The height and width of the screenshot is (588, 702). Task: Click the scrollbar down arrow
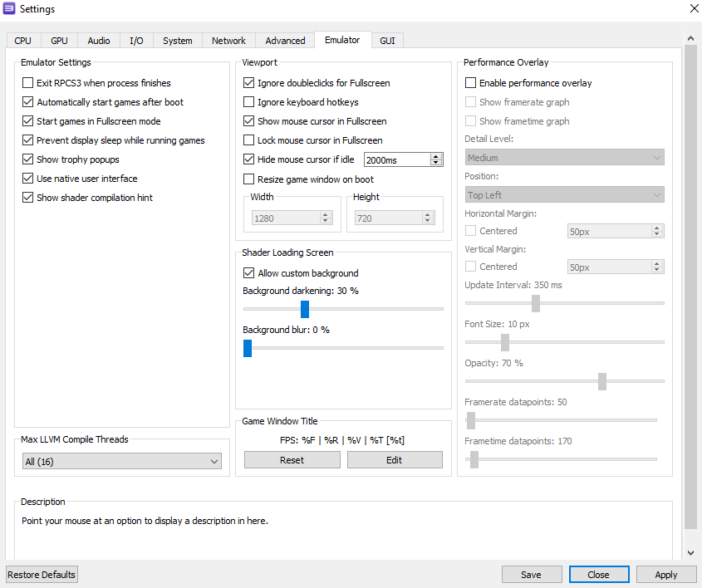click(x=691, y=552)
